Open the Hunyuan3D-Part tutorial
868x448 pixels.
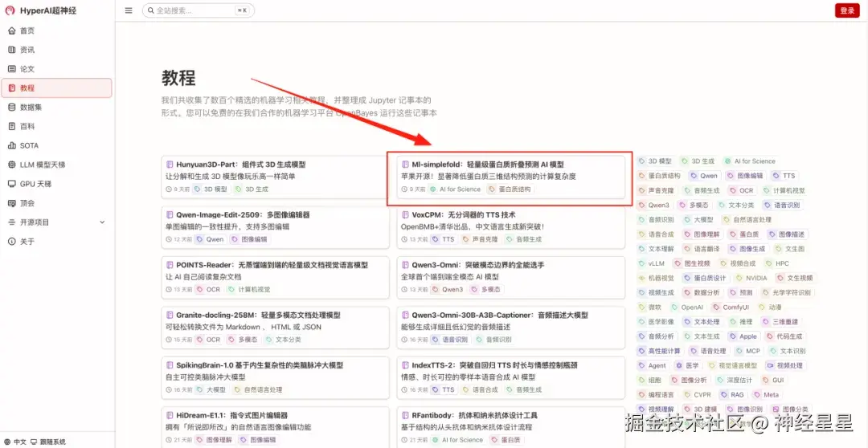275,177
